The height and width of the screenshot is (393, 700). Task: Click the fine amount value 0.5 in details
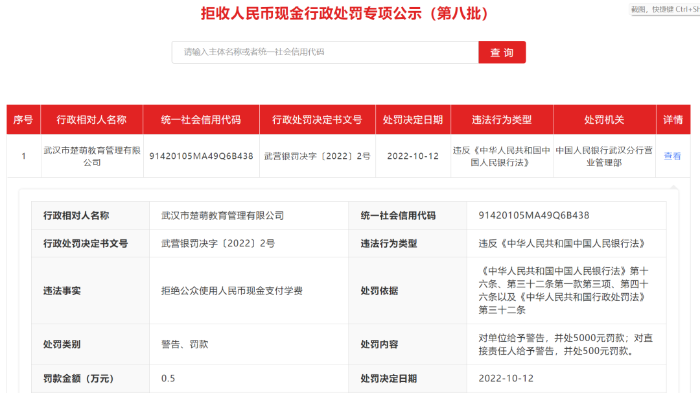coord(168,378)
